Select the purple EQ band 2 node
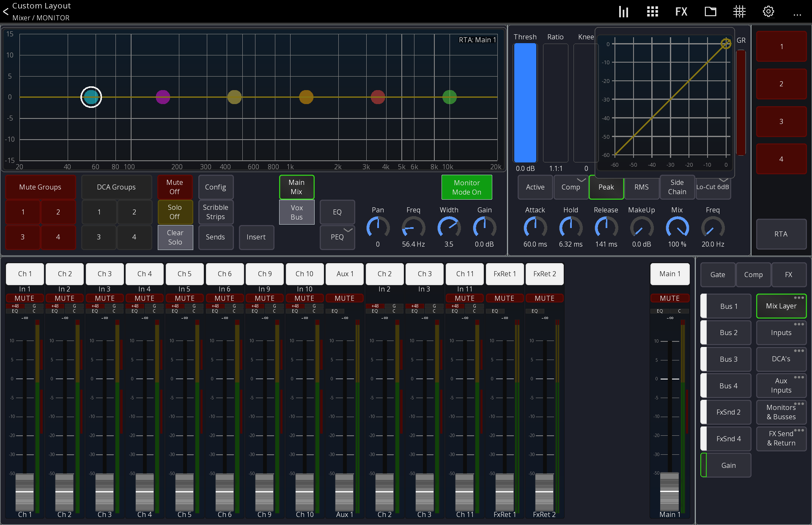Image resolution: width=812 pixels, height=525 pixels. [163, 97]
